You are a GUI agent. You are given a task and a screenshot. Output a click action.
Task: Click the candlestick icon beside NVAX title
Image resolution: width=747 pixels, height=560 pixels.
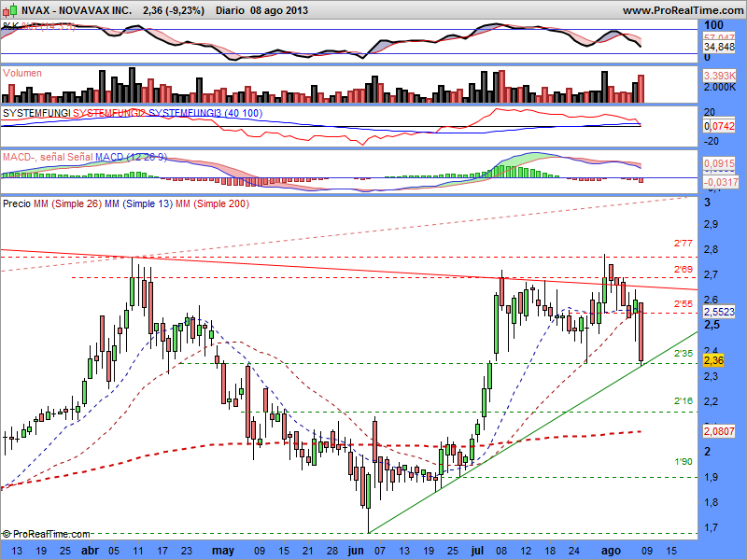(10, 9)
